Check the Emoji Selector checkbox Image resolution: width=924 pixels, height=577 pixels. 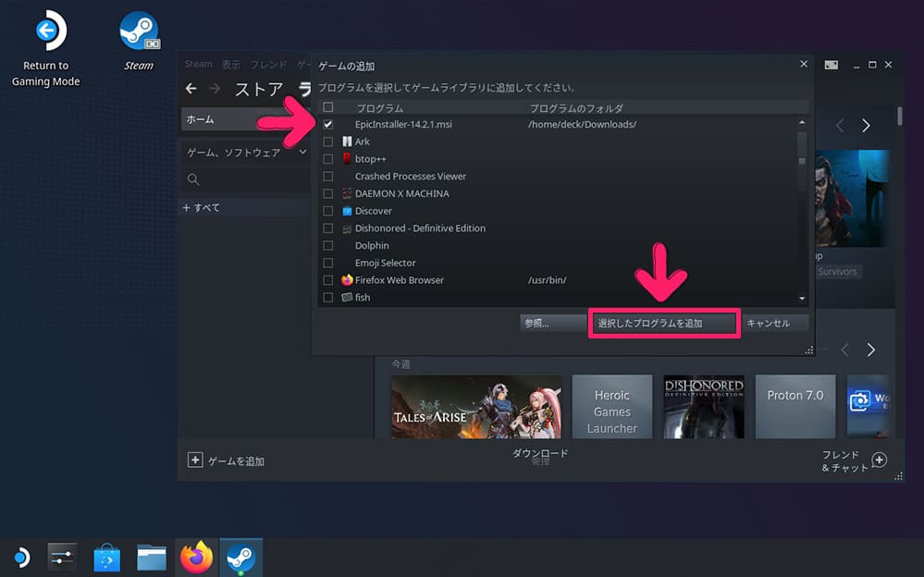(x=328, y=263)
